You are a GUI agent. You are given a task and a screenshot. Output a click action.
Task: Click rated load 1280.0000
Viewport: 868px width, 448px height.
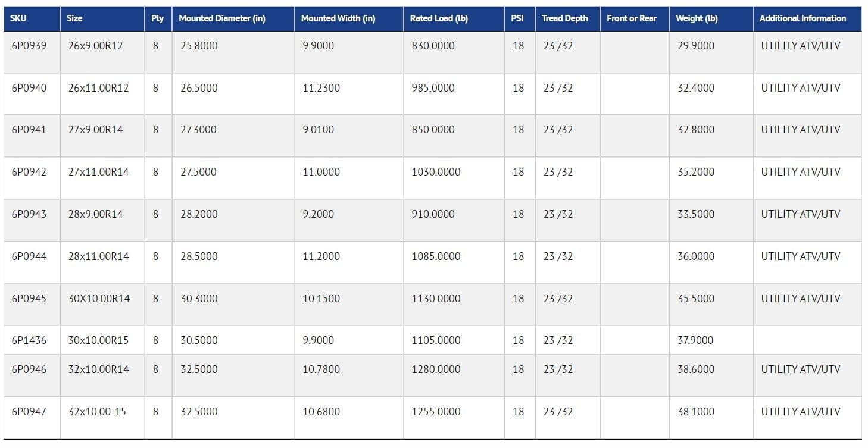point(436,369)
